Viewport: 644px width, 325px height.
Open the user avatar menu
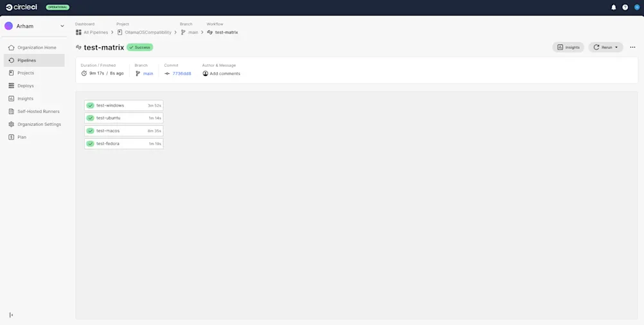(637, 7)
